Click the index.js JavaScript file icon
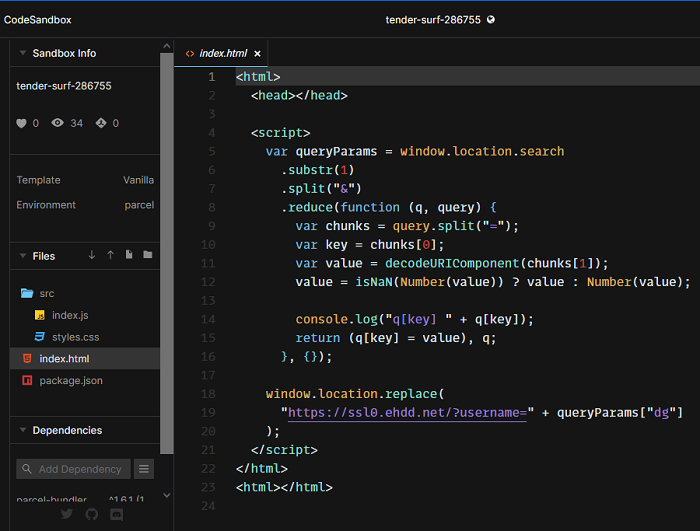The width and height of the screenshot is (700, 531). point(40,315)
